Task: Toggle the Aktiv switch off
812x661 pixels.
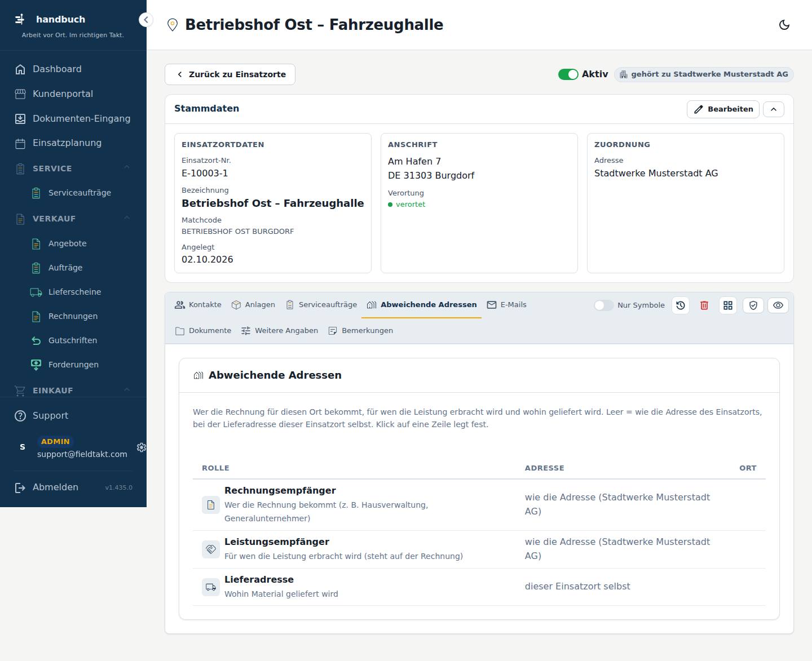Action: coord(568,74)
